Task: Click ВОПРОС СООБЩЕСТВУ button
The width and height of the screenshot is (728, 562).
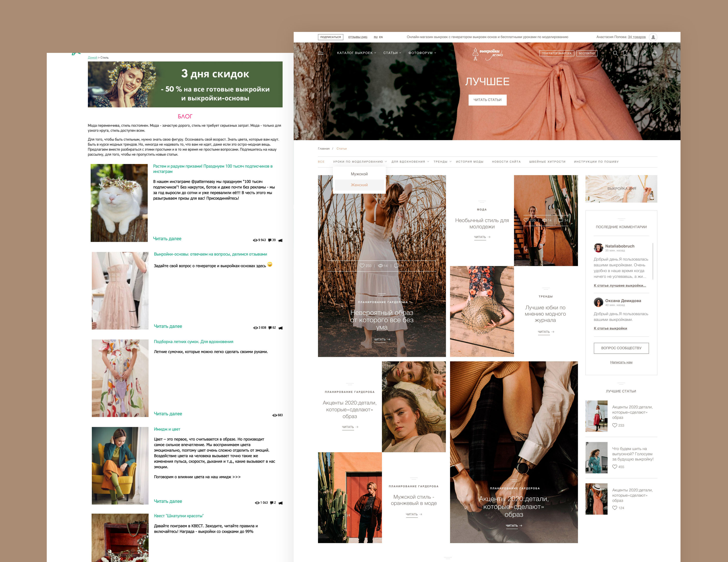Action: click(x=621, y=348)
